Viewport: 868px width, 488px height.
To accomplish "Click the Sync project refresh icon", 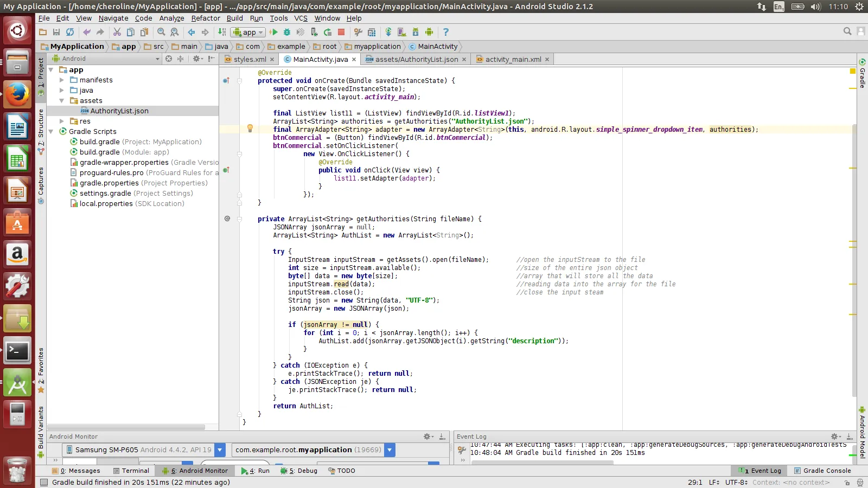I will 70,33.
